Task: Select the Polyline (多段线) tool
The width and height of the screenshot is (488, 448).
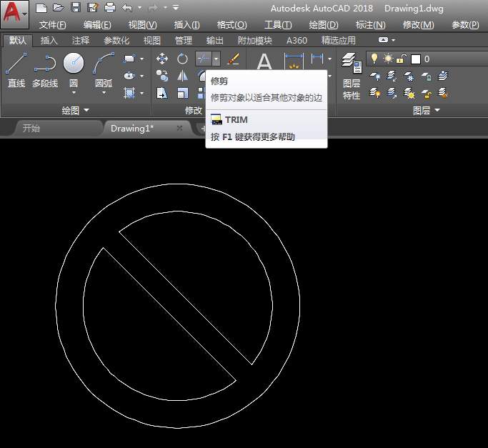Action: [x=44, y=69]
